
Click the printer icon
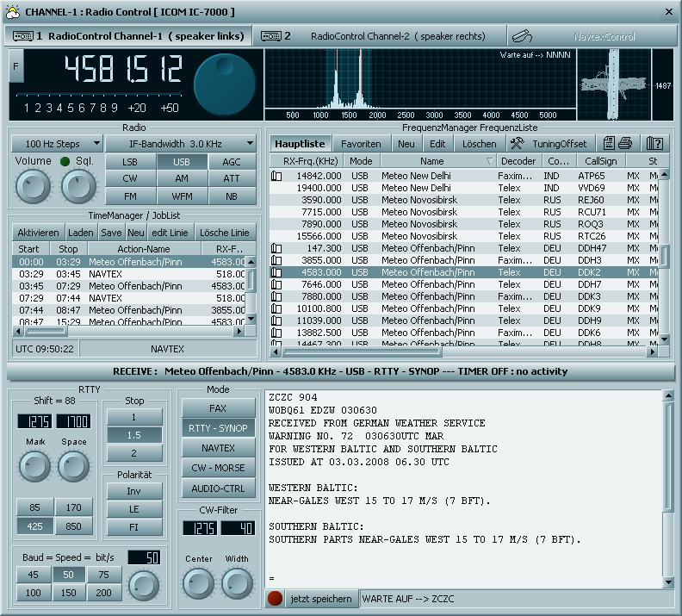tap(625, 144)
